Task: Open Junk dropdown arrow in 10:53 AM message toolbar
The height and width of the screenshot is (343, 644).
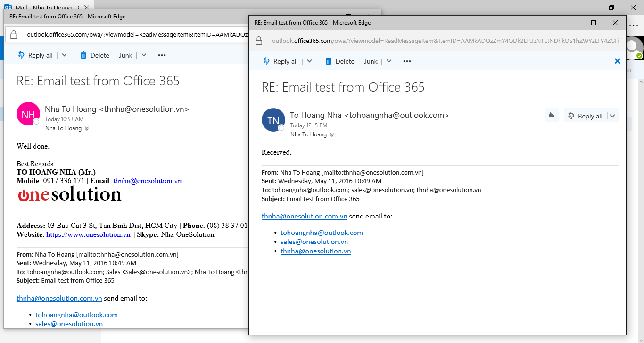Action: tap(144, 55)
